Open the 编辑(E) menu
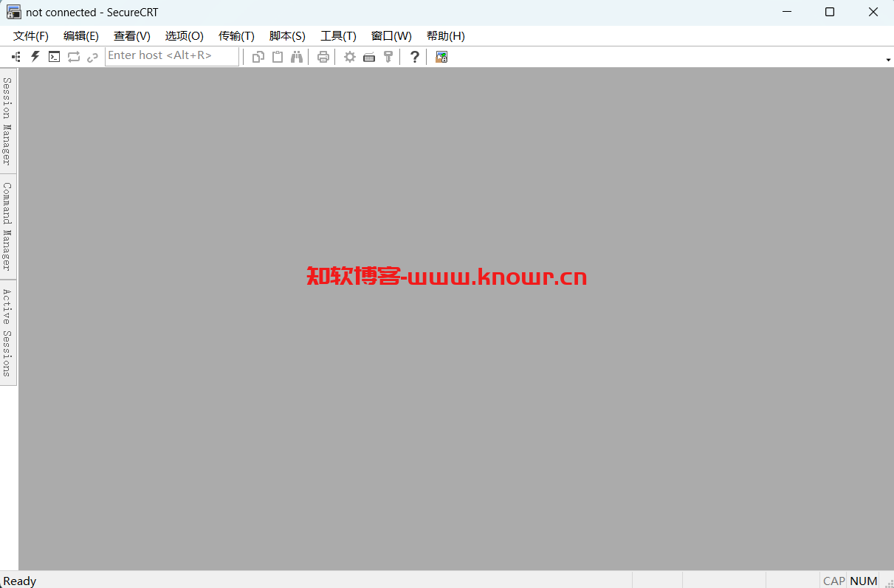 click(81, 35)
